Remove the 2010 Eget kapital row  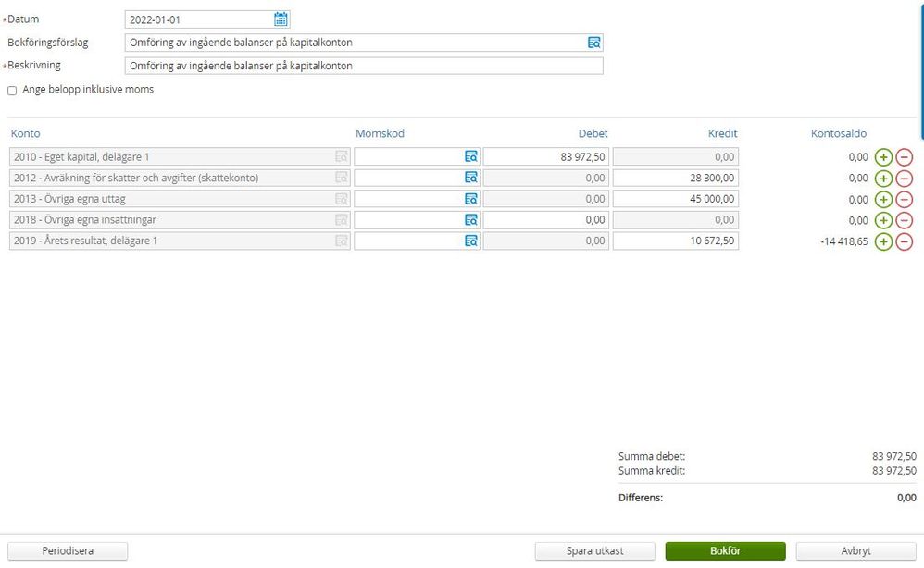(905, 157)
